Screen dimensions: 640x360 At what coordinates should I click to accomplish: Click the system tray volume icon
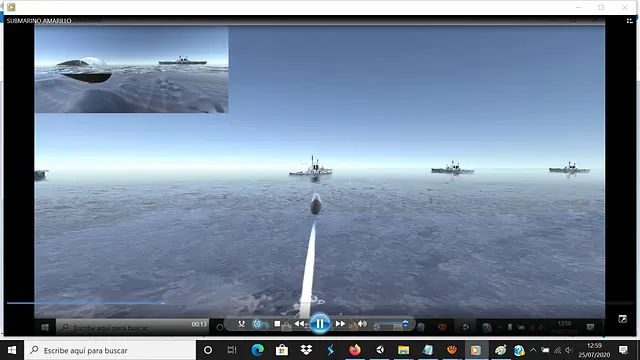point(569,350)
